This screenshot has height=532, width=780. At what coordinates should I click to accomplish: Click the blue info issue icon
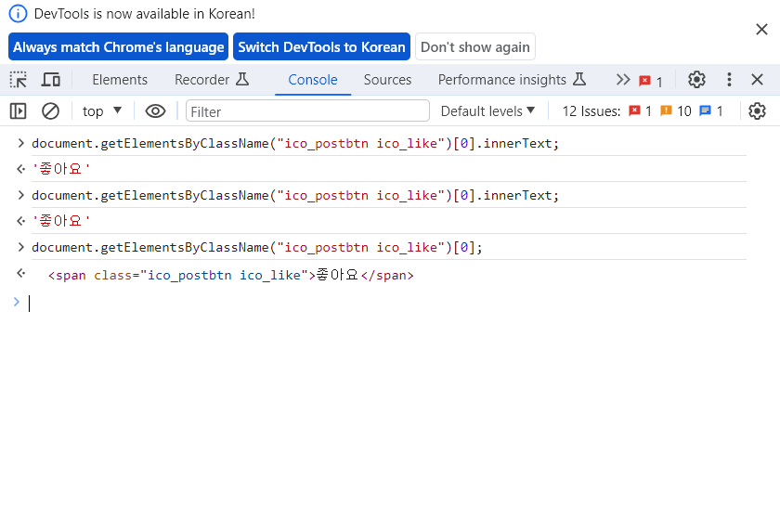click(705, 110)
